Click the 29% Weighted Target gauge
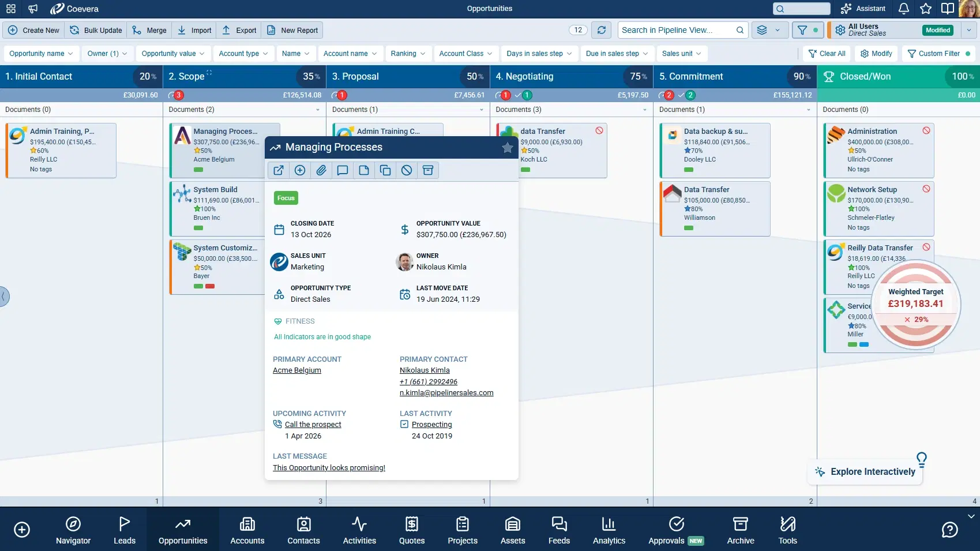This screenshot has width=980, height=551. tap(916, 305)
